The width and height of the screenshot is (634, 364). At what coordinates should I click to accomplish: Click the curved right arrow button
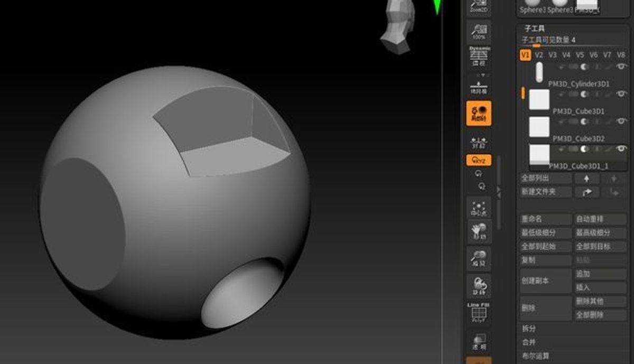[x=587, y=192]
